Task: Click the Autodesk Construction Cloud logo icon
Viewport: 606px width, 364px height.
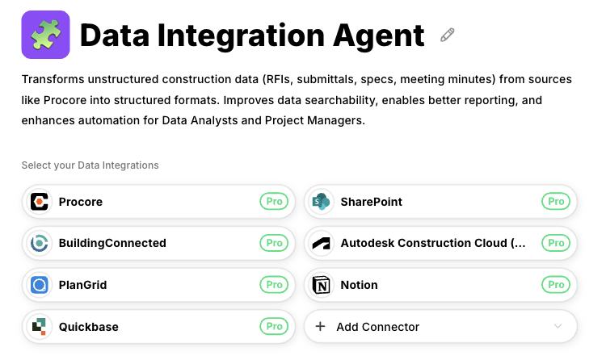Action: pos(322,243)
